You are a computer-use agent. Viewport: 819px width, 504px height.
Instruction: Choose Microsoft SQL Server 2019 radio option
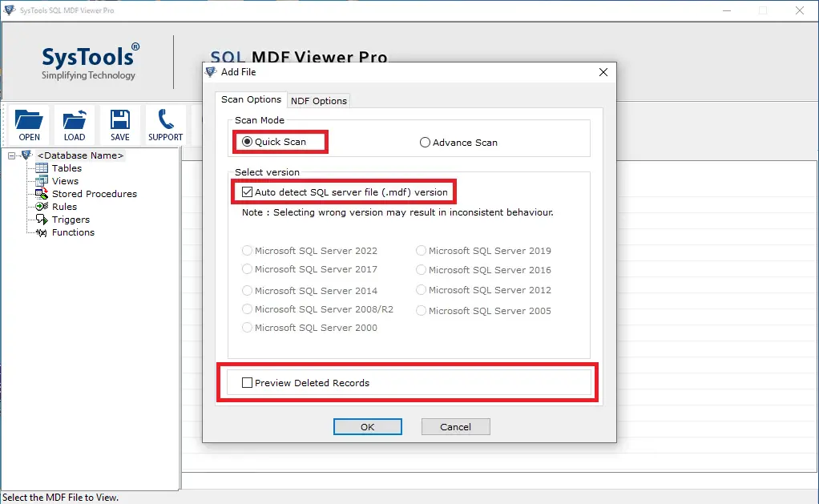pyautogui.click(x=421, y=251)
